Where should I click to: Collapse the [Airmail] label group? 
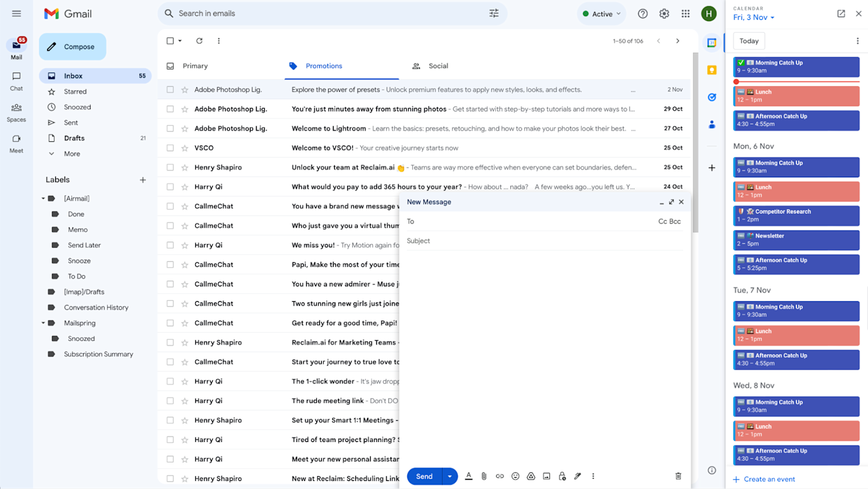[43, 198]
